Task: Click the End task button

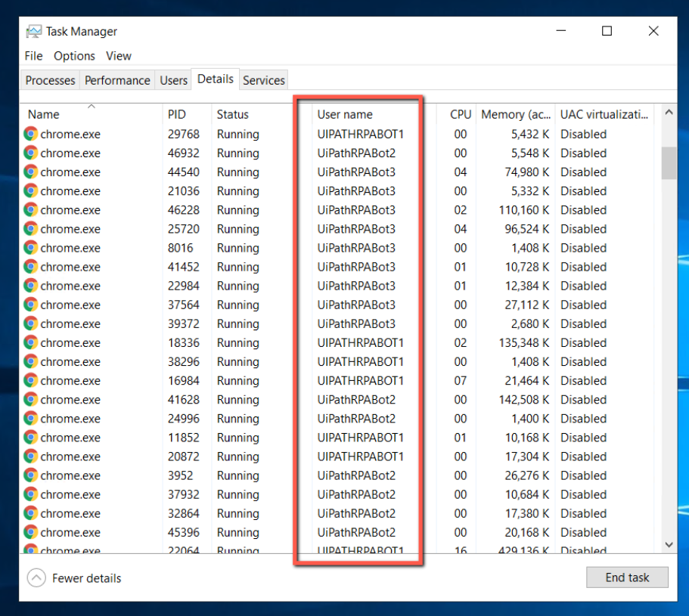Action: (627, 577)
